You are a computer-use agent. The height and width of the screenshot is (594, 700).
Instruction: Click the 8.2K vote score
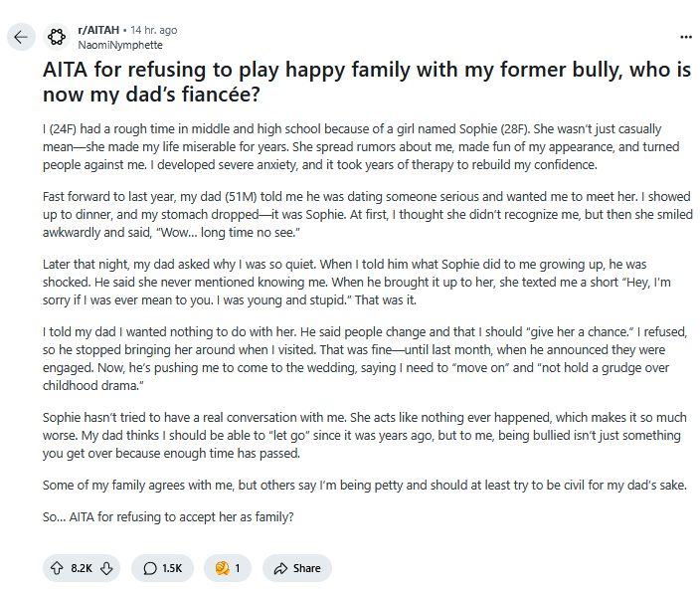tap(82, 568)
